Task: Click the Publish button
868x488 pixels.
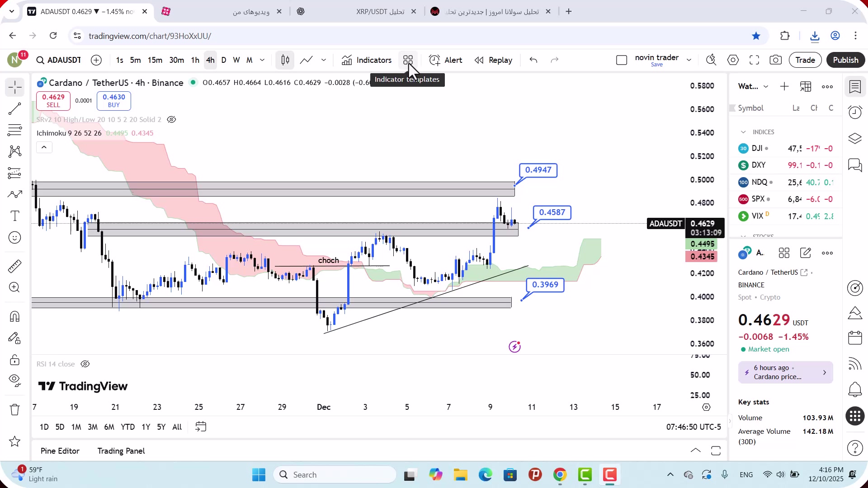Action: point(845,60)
